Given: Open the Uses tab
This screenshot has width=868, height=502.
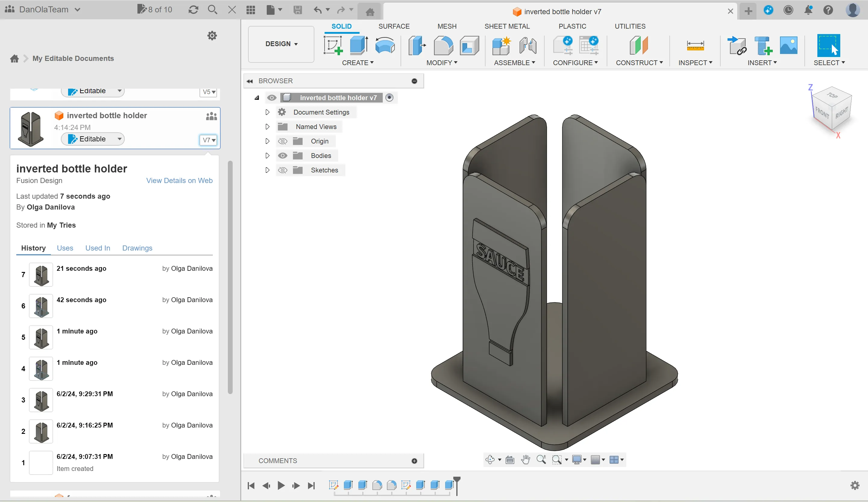Looking at the screenshot, I should (65, 248).
